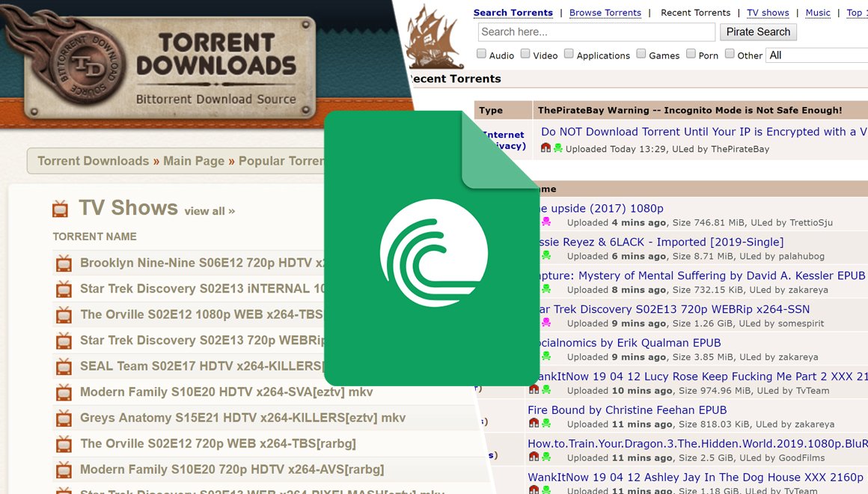Enable the Games checkbox
Image resolution: width=868 pixels, height=494 pixels.
[x=641, y=54]
